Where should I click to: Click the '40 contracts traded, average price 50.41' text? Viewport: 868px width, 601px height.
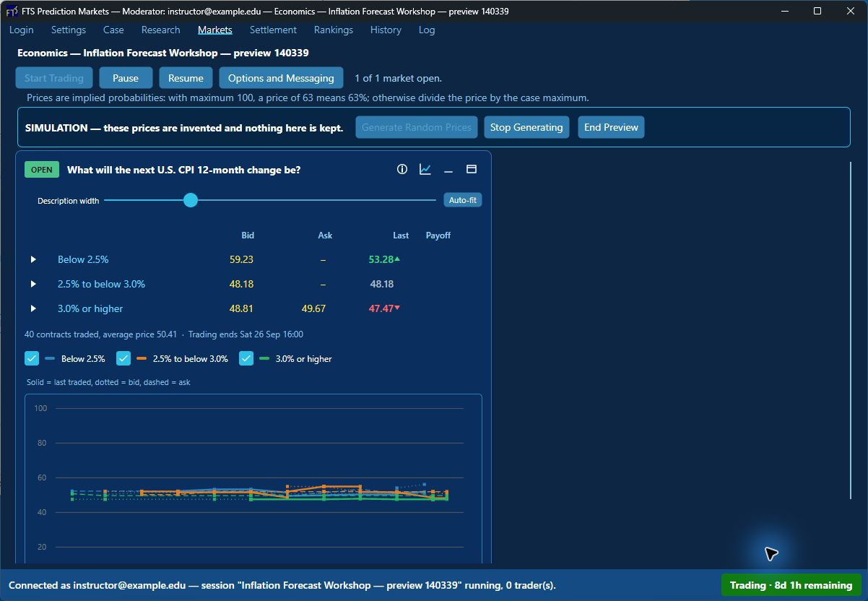click(x=101, y=334)
